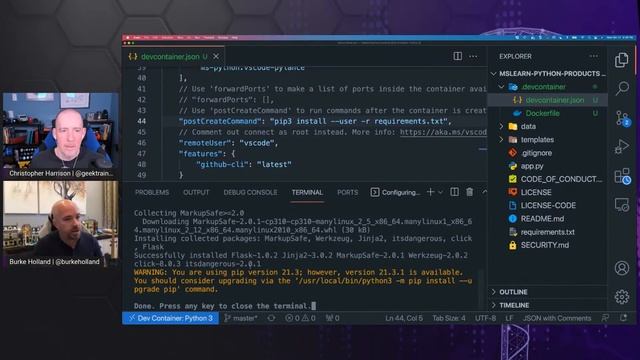
Task: Open requirements.txt in the explorer
Action: 548,232
